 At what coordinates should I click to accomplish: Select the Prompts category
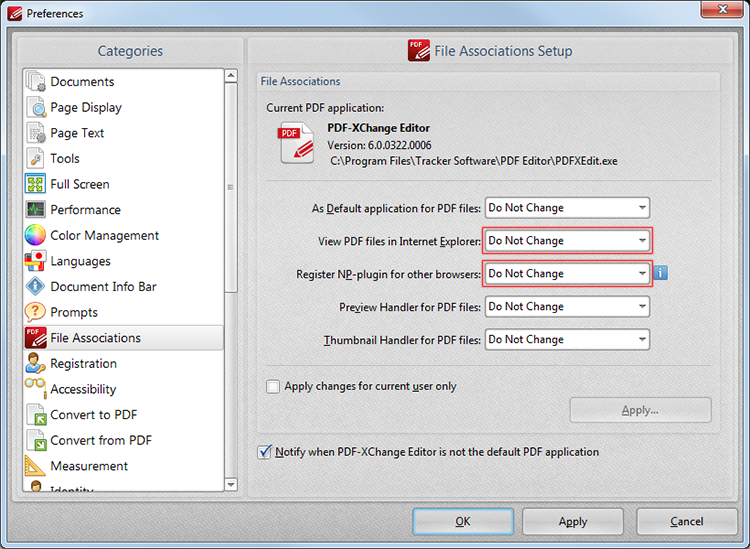[x=123, y=312]
